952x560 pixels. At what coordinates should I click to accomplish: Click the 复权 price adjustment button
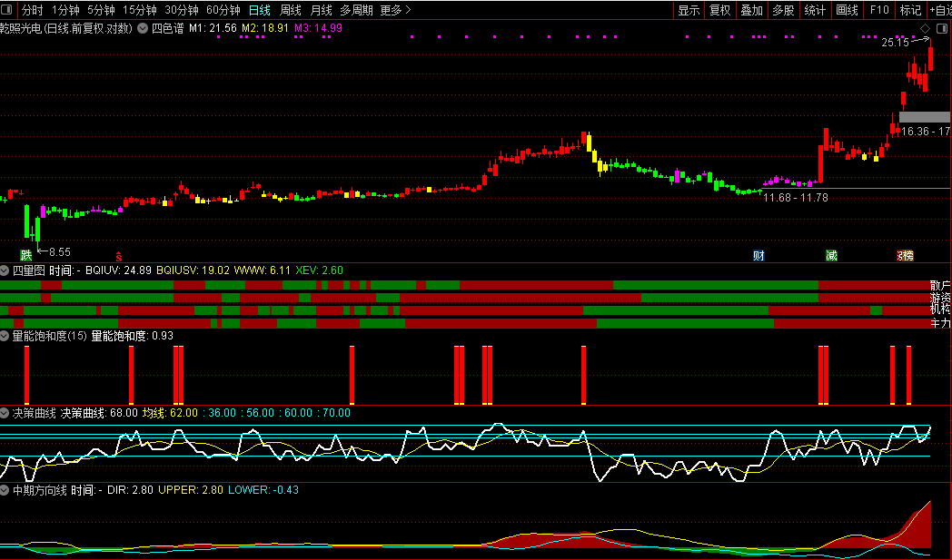(x=719, y=10)
